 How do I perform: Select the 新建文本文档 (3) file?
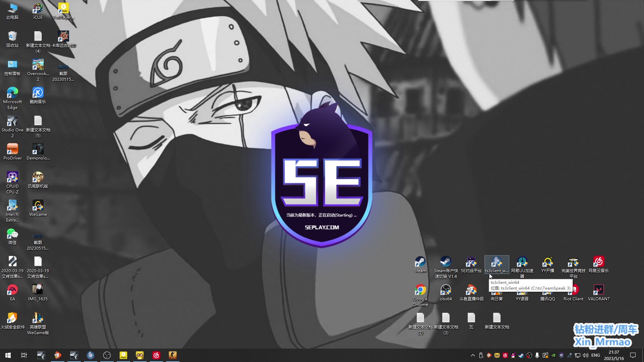click(446, 323)
